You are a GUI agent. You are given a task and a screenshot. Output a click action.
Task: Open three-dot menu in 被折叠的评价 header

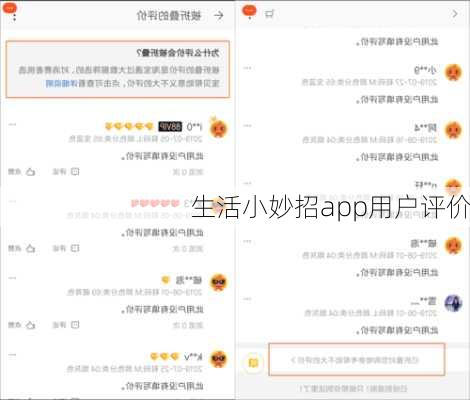coord(14,16)
